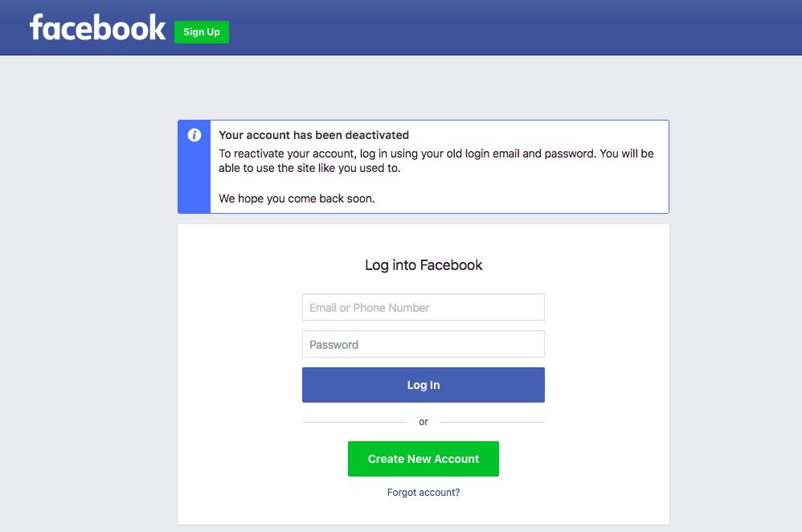Focus the Email or Phone Number field
Viewport: 802px width, 532px height.
point(424,308)
